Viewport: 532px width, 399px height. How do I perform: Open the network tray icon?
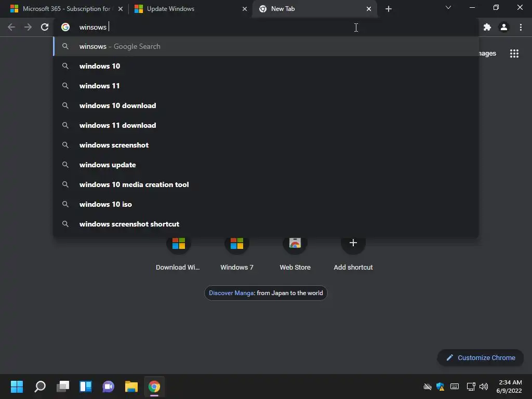tap(471, 387)
